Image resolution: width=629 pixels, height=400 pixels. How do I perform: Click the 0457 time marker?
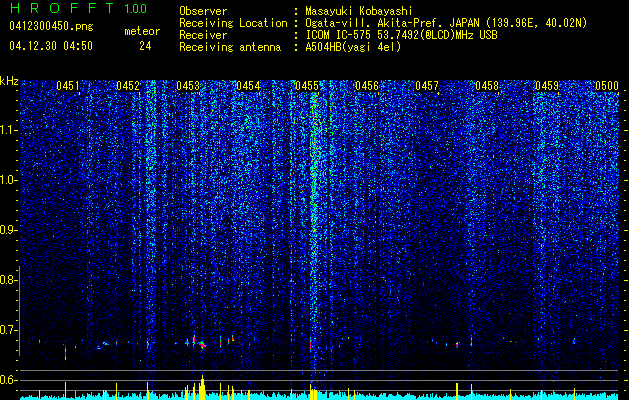[x=427, y=86]
